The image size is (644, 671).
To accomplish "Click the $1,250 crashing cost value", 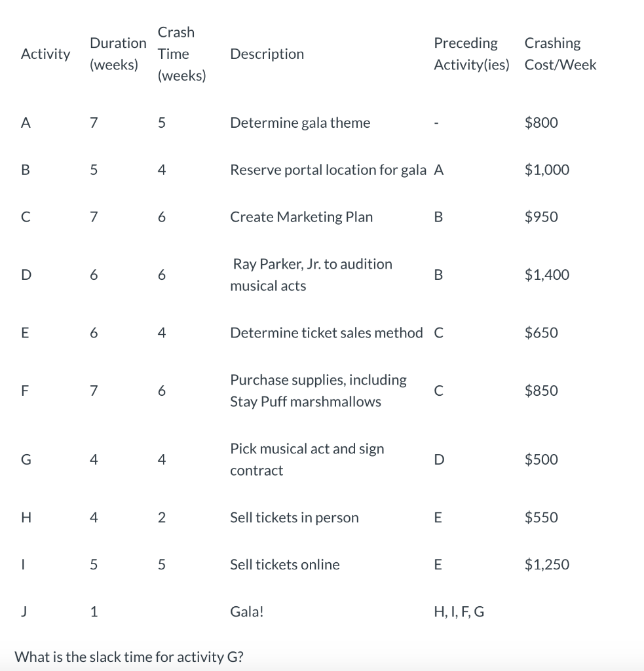I will (x=546, y=565).
